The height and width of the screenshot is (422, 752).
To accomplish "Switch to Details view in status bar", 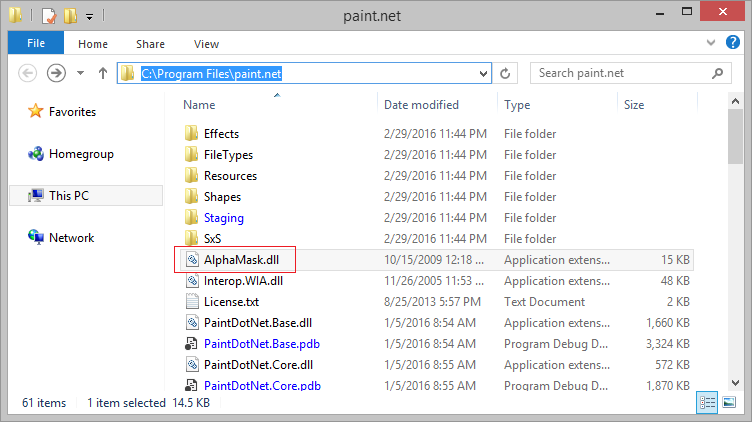I will 707,402.
